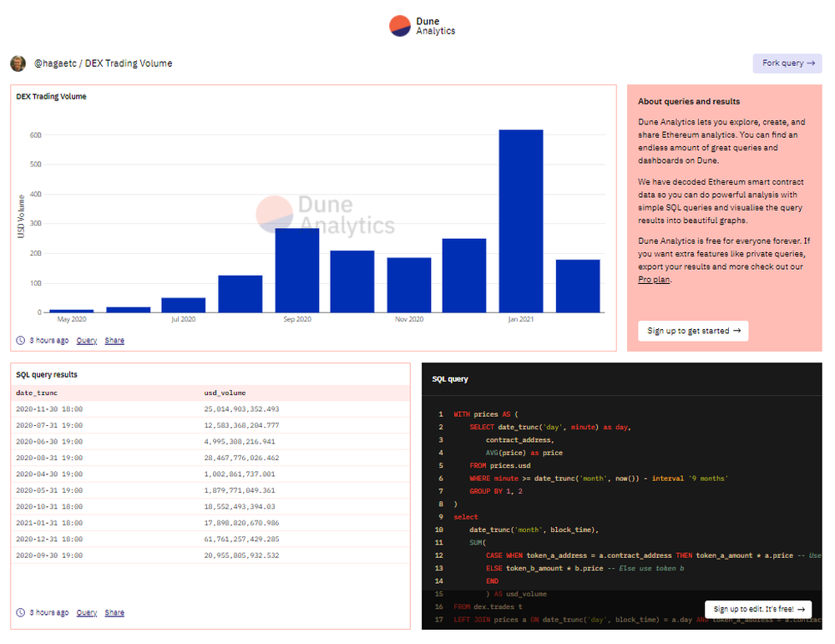This screenshot has width=835, height=644.
Task: Click the Fork query button
Action: point(787,63)
